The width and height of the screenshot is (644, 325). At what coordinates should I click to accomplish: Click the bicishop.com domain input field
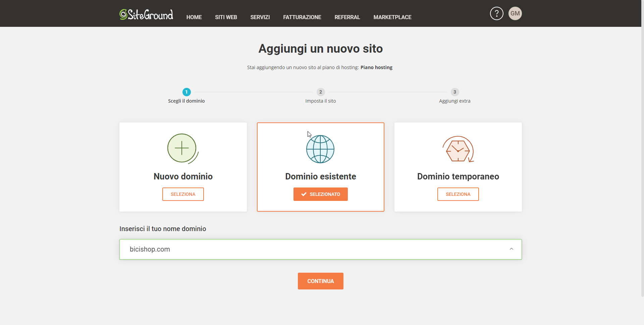click(x=302, y=249)
